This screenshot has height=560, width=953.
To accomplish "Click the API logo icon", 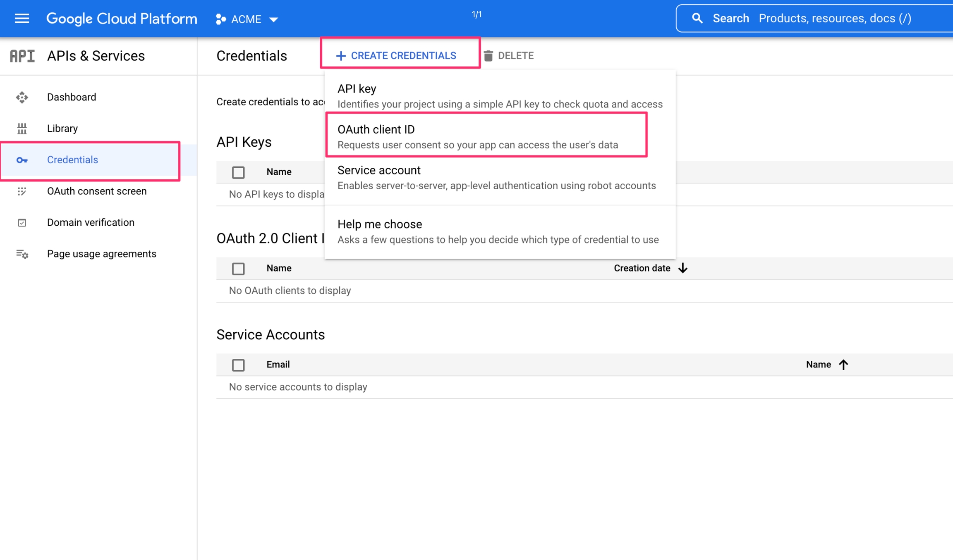I will tap(22, 56).
